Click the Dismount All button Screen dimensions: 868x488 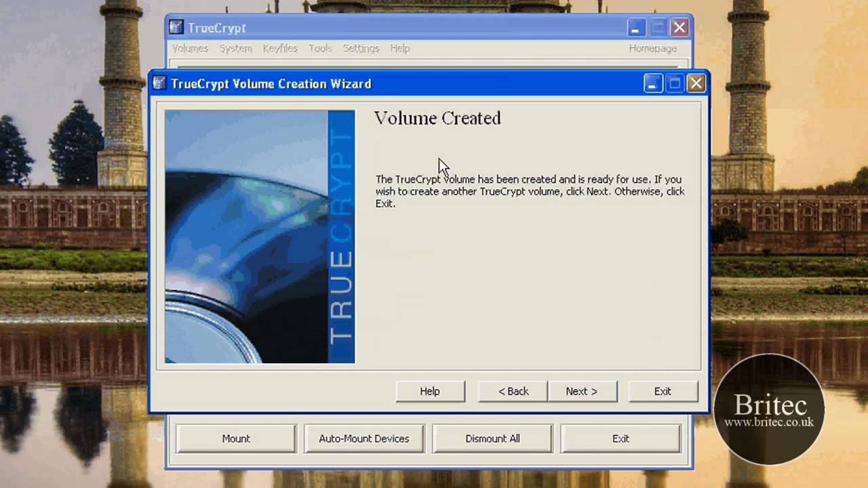(x=492, y=439)
